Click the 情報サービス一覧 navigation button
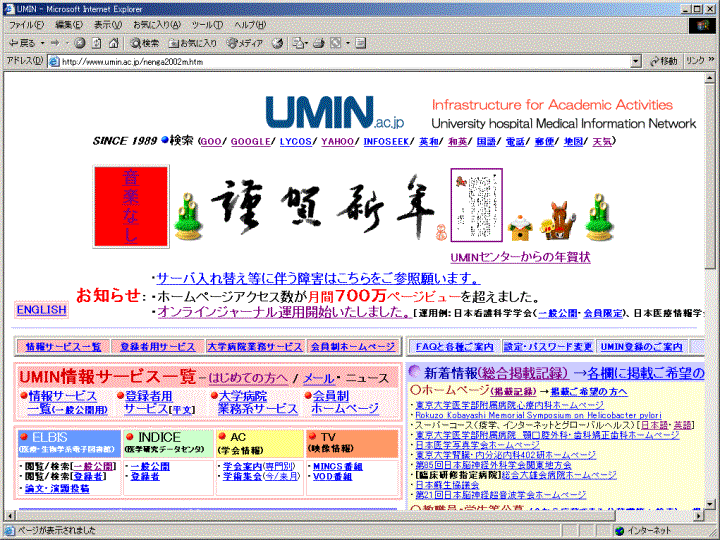Viewport: 720px width, 540px height. pos(63,346)
